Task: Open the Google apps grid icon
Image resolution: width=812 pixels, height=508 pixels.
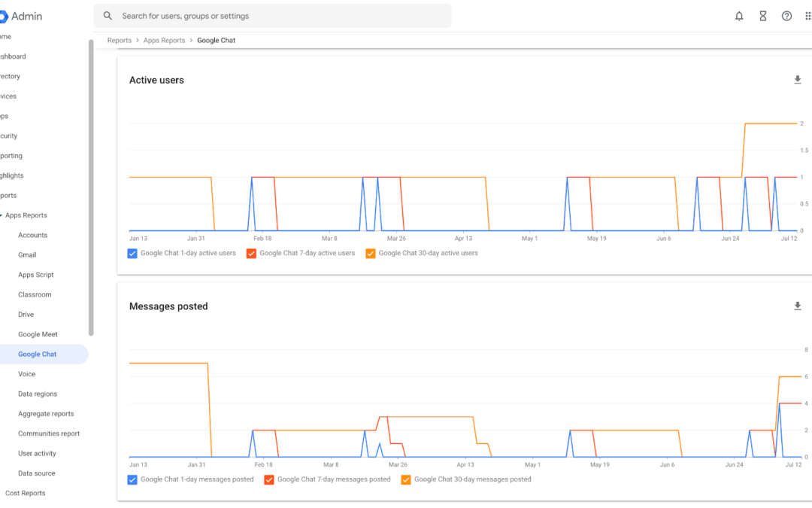Action: point(807,16)
